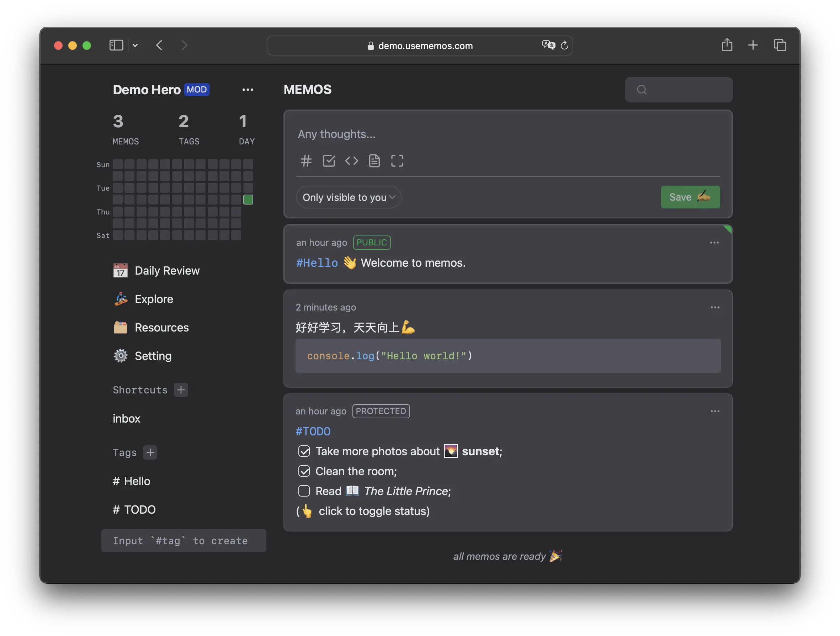Click the upload file document icon
The height and width of the screenshot is (636, 840).
tap(374, 161)
